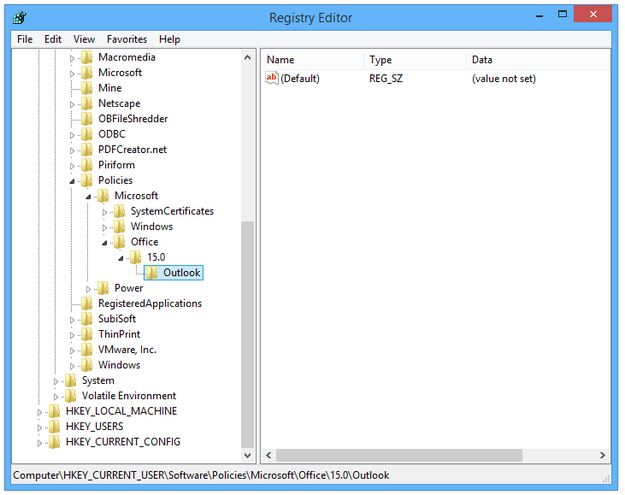Click the Macromedia folder icon
Screen dimensions: 625x495
pos(86,57)
